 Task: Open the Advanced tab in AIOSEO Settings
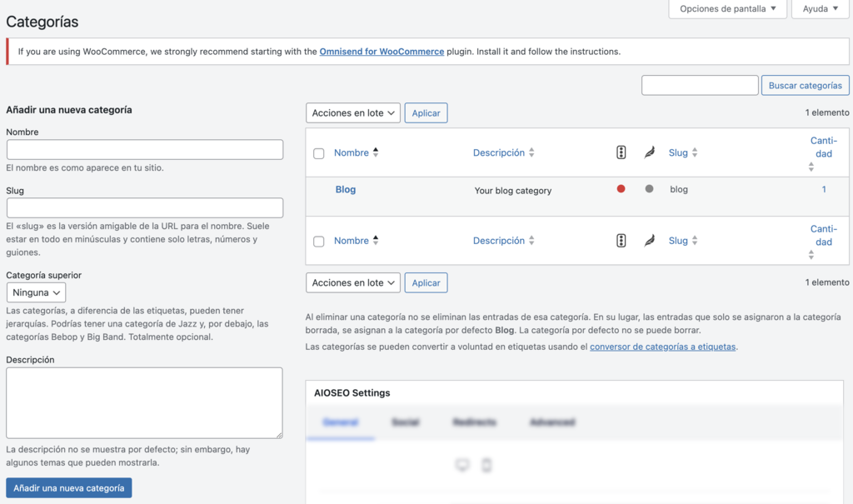tap(552, 422)
